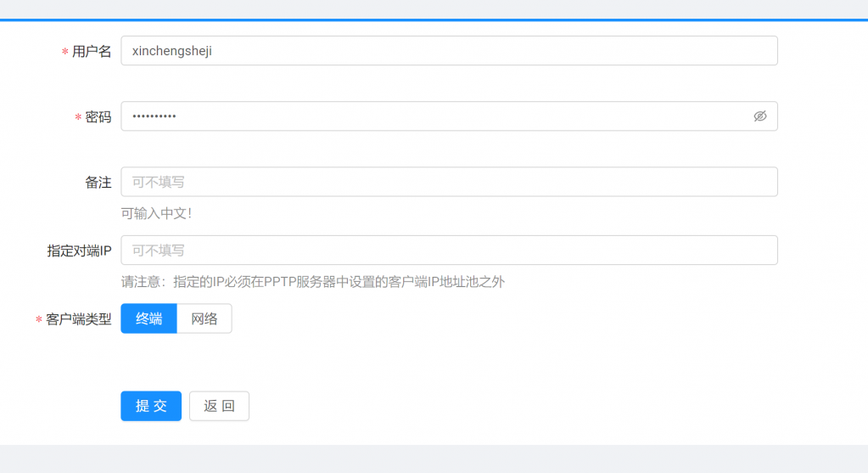Click the 指定对端IP input field
The width and height of the screenshot is (868, 473).
click(448, 251)
